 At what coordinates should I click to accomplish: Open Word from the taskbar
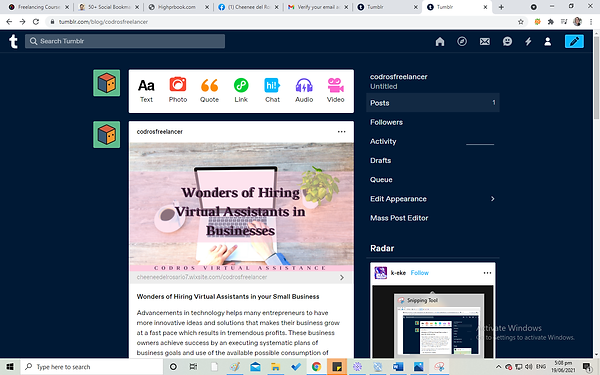click(x=398, y=367)
